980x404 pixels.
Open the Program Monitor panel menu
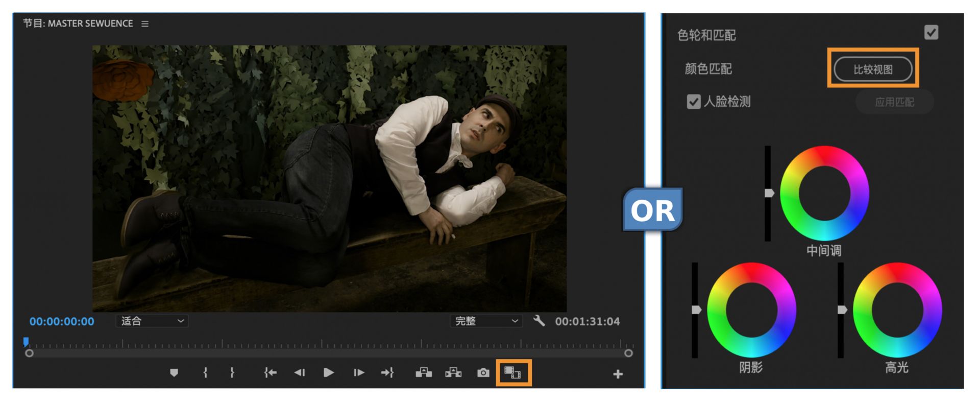tap(145, 24)
